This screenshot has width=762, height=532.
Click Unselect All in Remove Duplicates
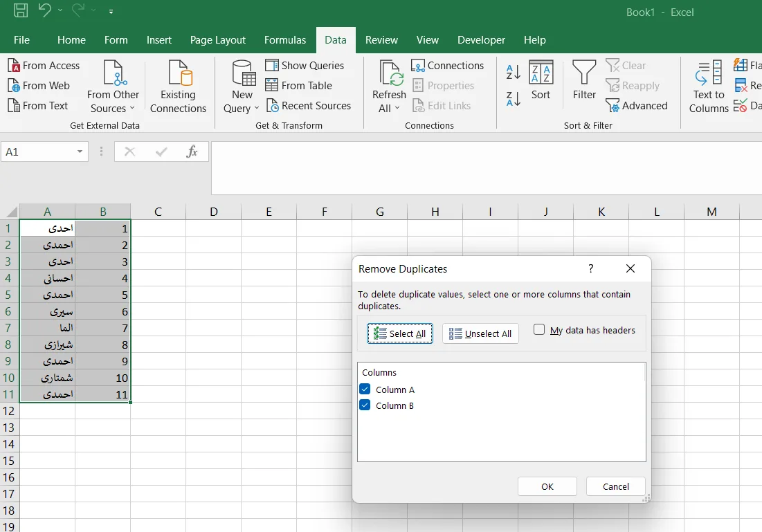pyautogui.click(x=480, y=333)
